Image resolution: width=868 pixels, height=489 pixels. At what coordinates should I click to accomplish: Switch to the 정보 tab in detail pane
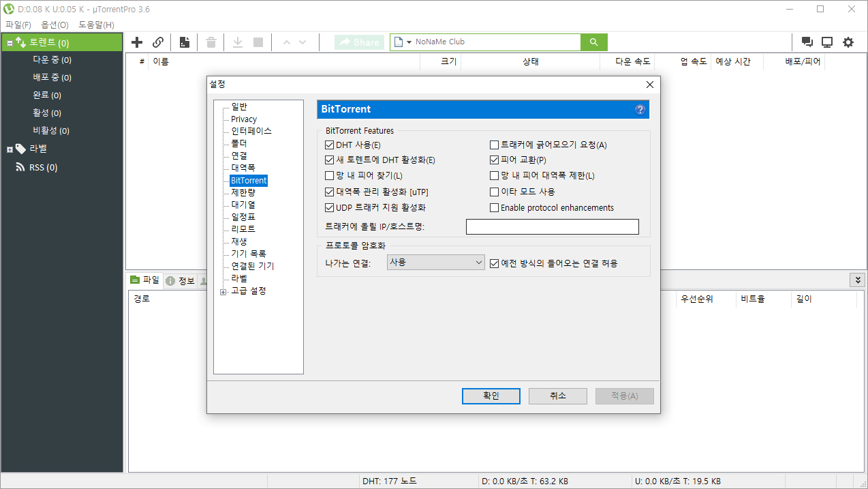(180, 280)
